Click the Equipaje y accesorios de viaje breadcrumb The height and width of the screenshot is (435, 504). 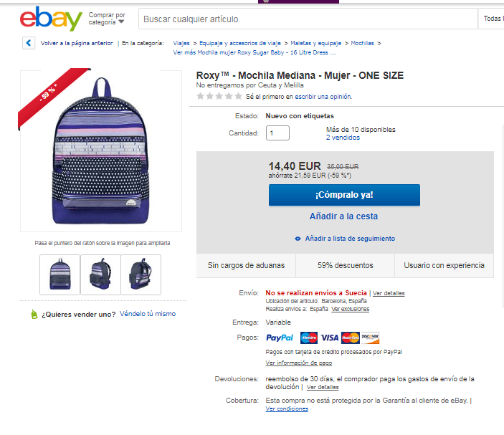point(239,43)
